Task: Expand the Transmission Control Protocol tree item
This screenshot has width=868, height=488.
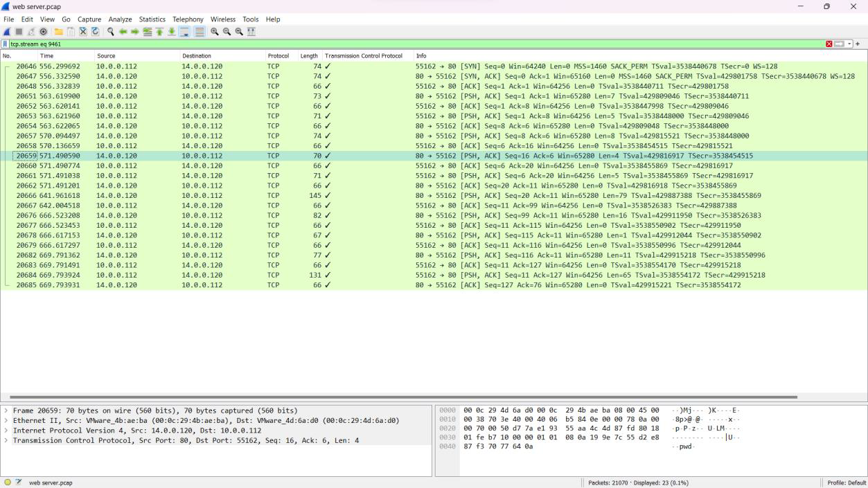Action: [x=7, y=440]
